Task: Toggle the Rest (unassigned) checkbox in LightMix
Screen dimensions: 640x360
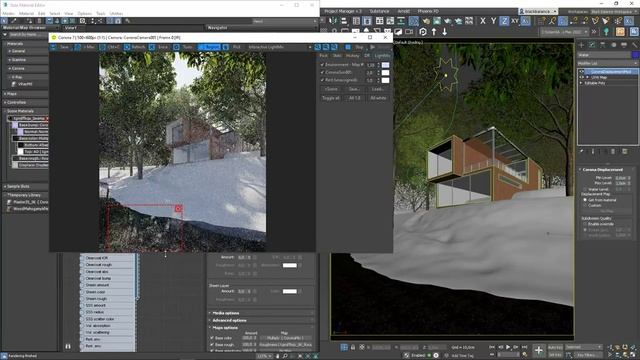Action: pyautogui.click(x=322, y=80)
